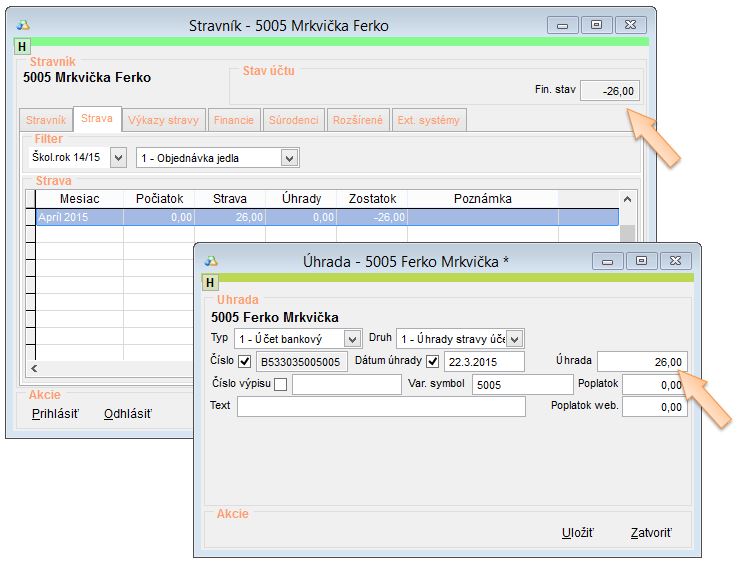Minimize the Stravník main window
The width and height of the screenshot is (743, 565).
click(563, 25)
